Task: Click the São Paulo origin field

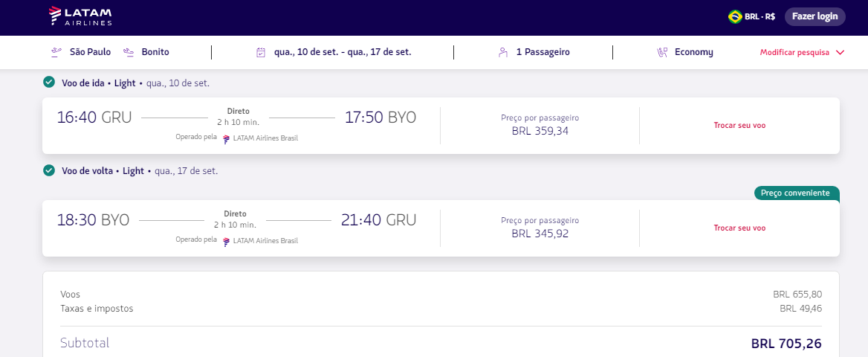Action: click(90, 52)
